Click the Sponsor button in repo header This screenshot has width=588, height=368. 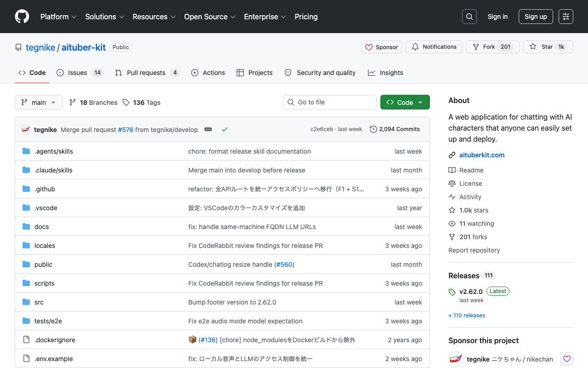click(382, 47)
